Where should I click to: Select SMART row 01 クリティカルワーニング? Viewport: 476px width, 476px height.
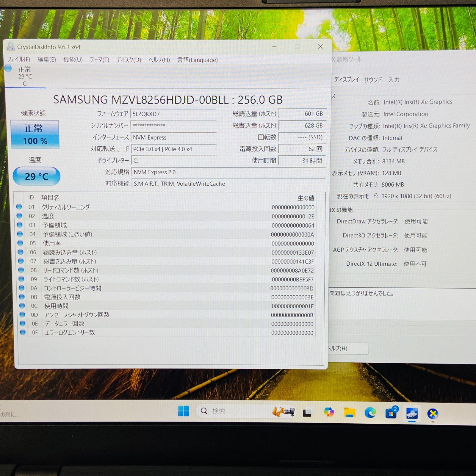pos(165,207)
